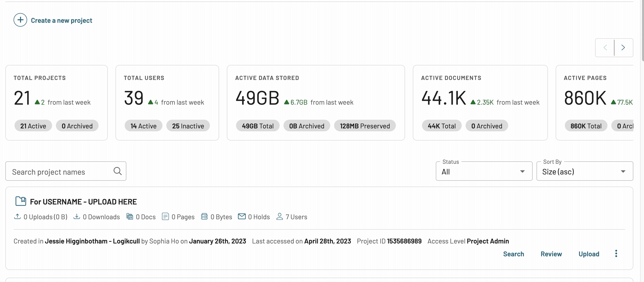Advance to next stats cards arrow
644x282 pixels.
[x=623, y=47]
